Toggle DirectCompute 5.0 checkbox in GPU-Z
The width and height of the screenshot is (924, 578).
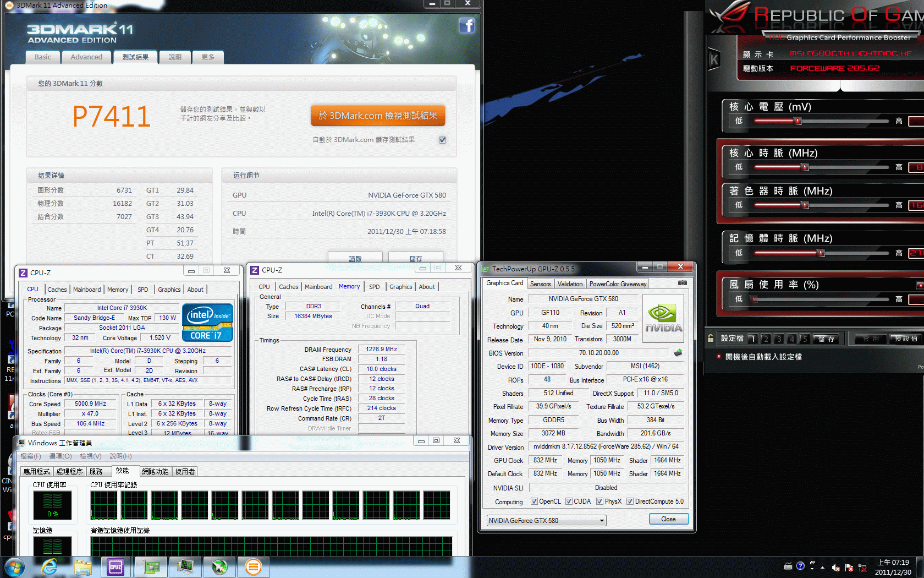click(x=630, y=501)
